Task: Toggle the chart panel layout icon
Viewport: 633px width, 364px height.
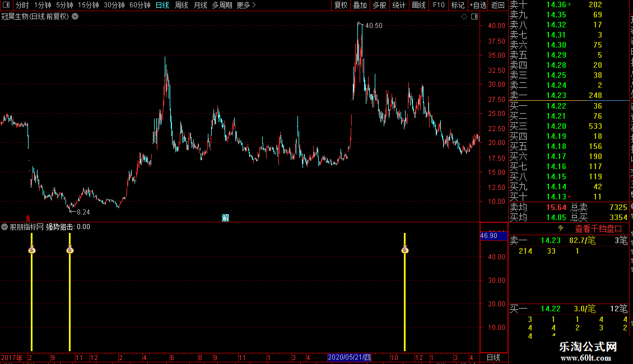Action: tap(475, 17)
